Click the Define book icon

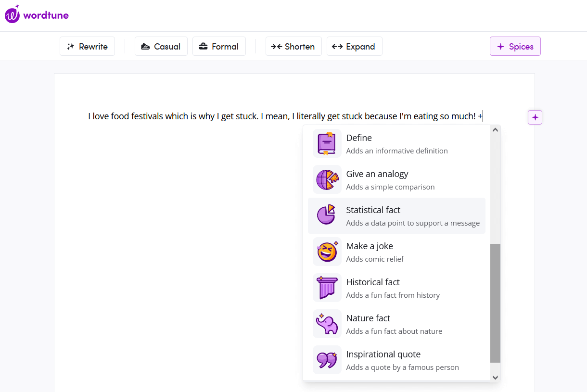(327, 143)
